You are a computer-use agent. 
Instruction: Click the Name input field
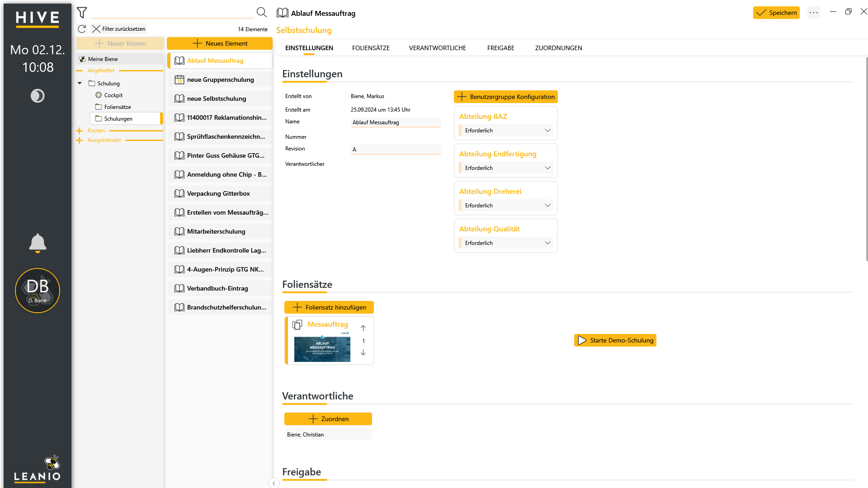(396, 122)
